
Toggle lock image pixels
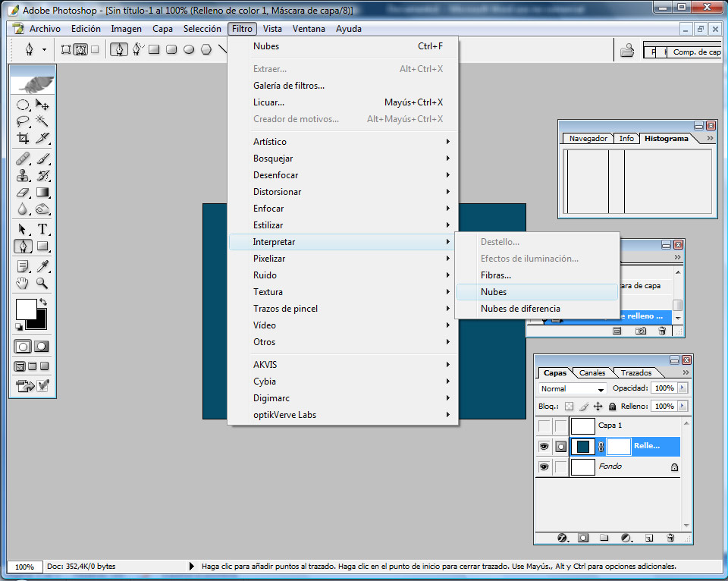584,407
